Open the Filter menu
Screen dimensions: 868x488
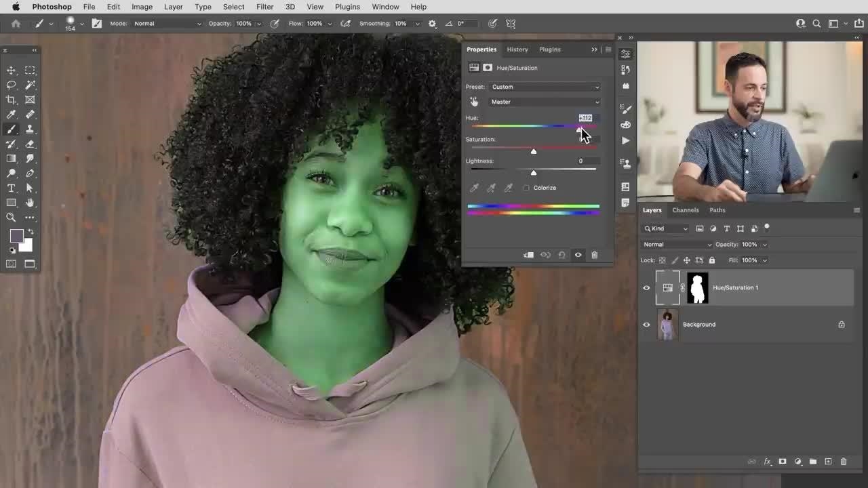264,7
